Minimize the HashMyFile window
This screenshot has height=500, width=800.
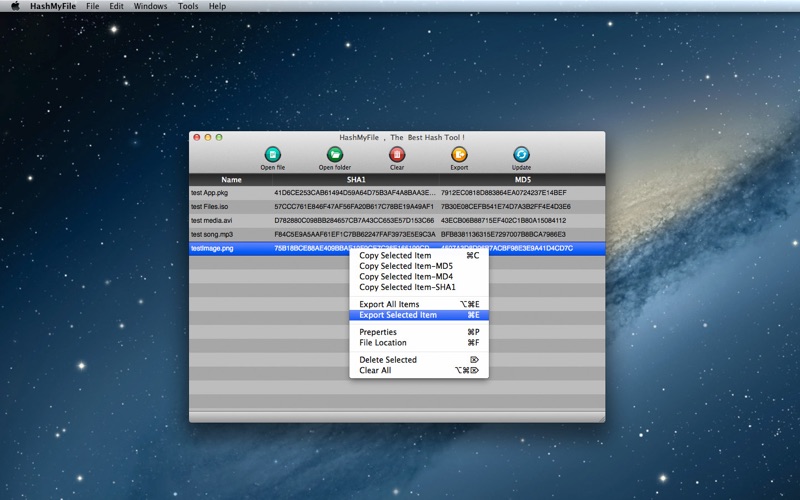coord(208,137)
